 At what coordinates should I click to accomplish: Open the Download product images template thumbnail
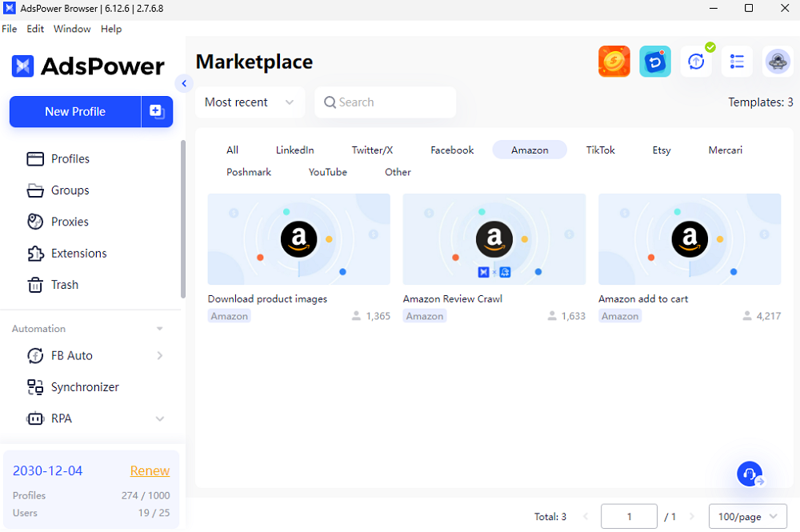(298, 239)
